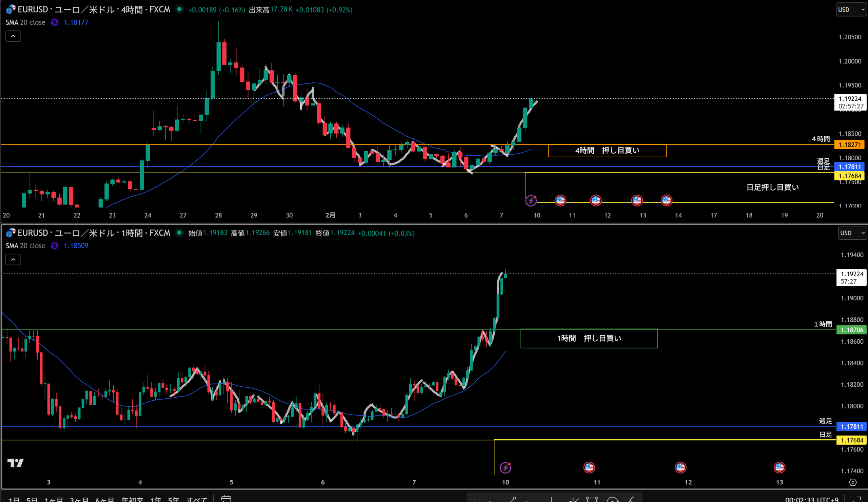Select the 年初来 date range tab

(132, 499)
